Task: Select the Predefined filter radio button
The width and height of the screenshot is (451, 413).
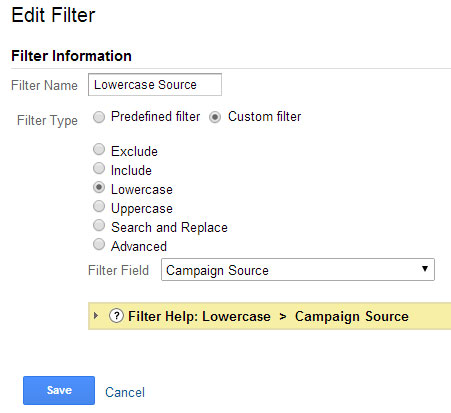Action: point(99,117)
